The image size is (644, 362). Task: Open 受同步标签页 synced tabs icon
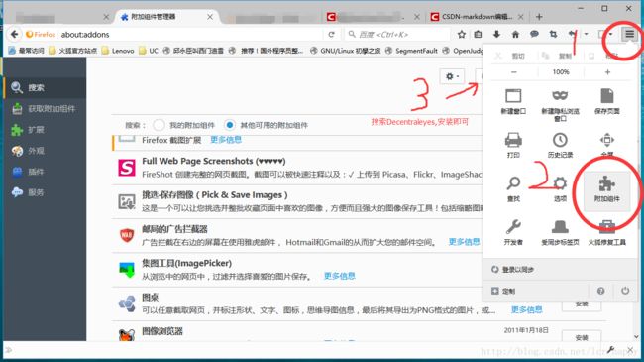pyautogui.click(x=560, y=232)
